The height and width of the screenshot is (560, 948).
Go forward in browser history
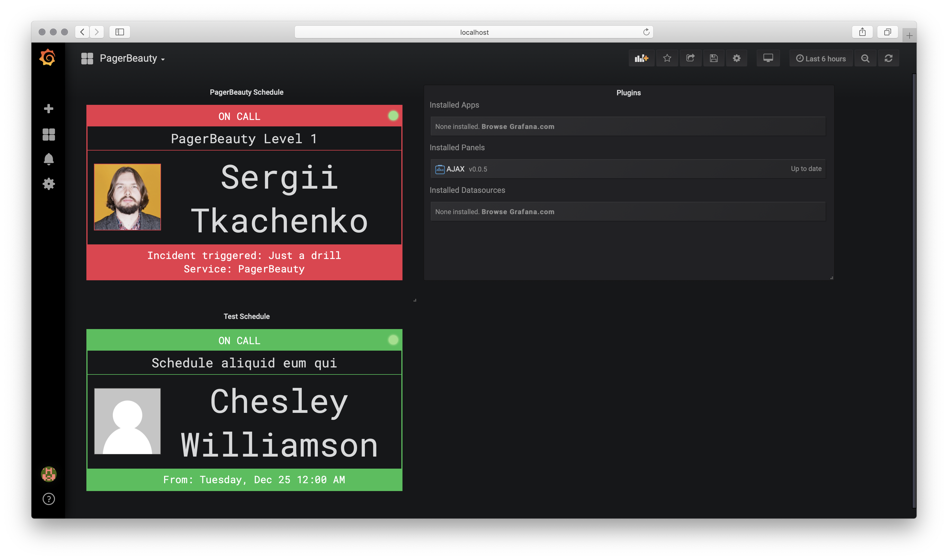tap(96, 32)
